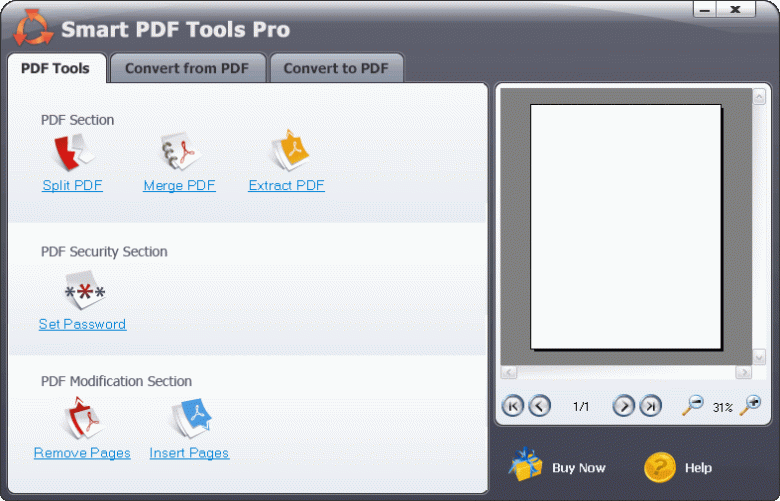Jump to last page in preview
Screen dimensions: 780x501
pos(650,406)
